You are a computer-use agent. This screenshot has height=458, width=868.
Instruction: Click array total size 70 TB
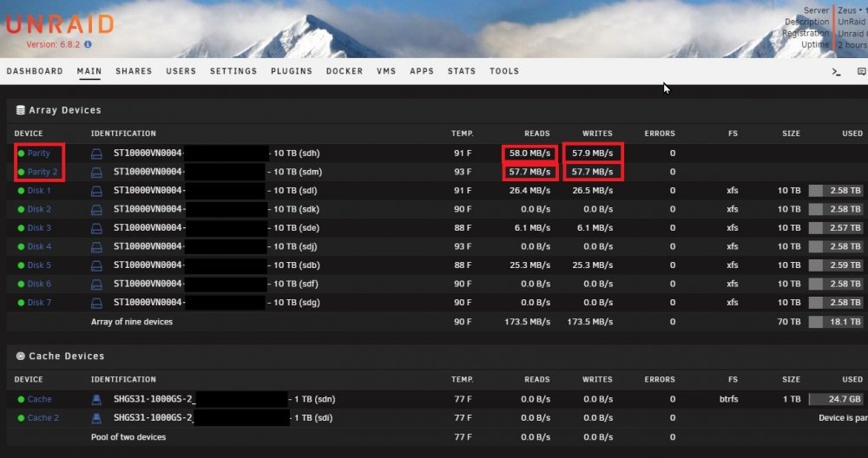coord(789,322)
